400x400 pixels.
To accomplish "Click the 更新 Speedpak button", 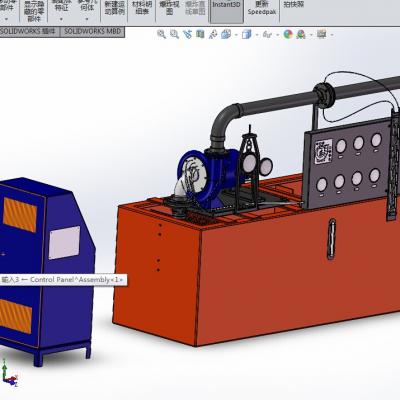I will coord(262,8).
